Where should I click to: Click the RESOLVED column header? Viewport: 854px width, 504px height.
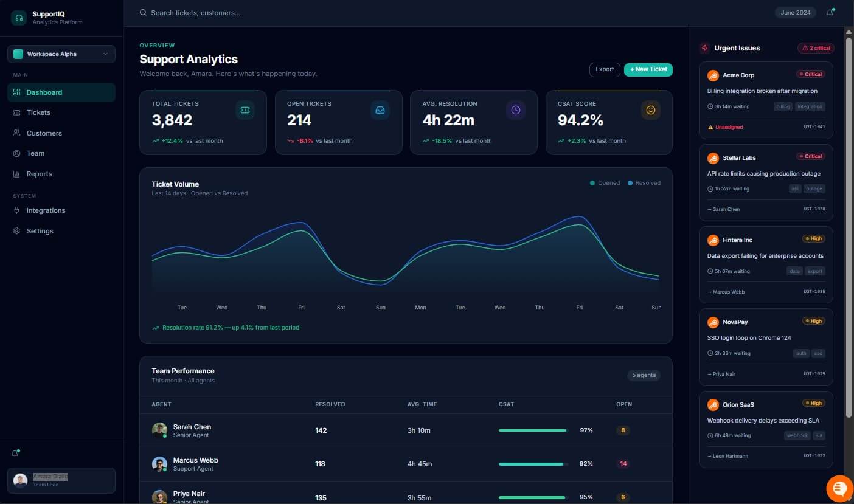click(x=330, y=404)
